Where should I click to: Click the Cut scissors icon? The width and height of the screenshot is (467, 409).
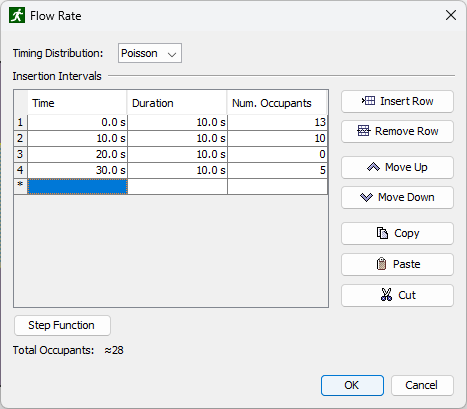386,295
